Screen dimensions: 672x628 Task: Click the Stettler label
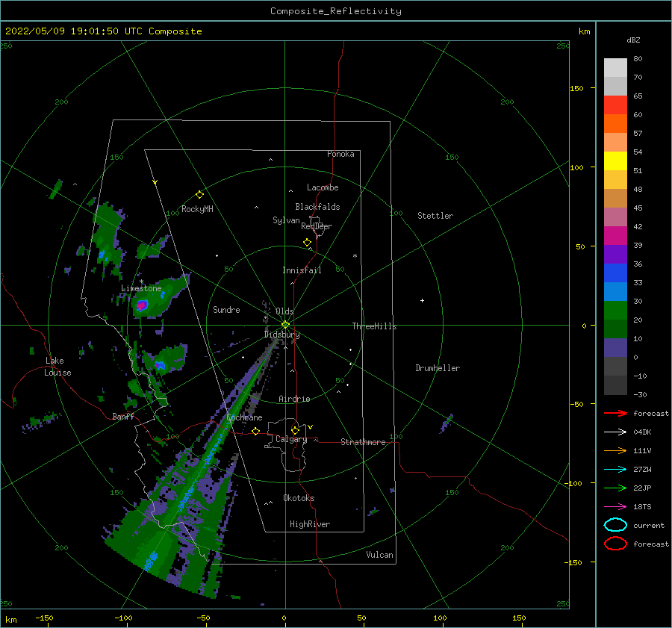(435, 216)
